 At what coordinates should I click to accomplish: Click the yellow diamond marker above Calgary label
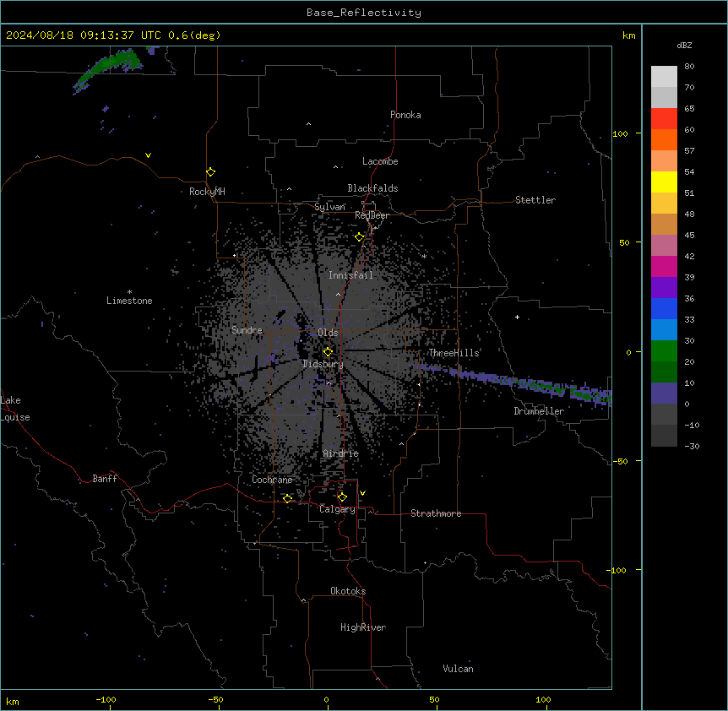pos(342,497)
